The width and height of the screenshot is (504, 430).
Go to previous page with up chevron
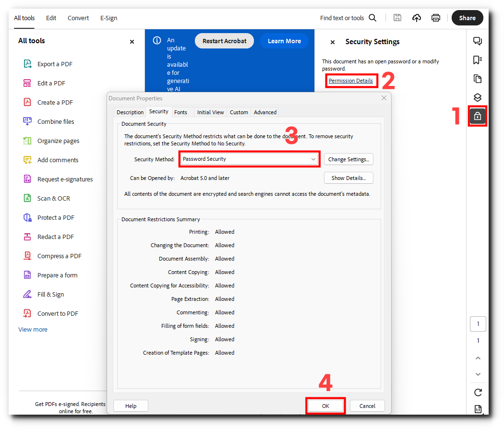pos(478,358)
